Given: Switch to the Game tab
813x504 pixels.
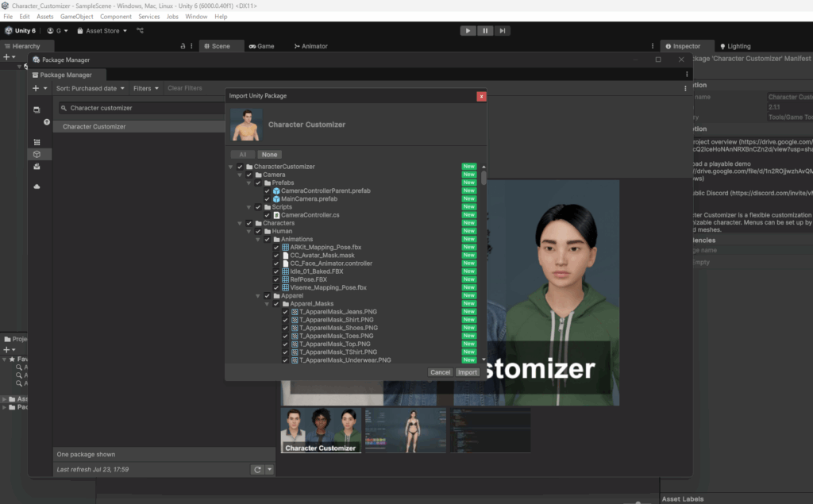Looking at the screenshot, I should (x=261, y=46).
